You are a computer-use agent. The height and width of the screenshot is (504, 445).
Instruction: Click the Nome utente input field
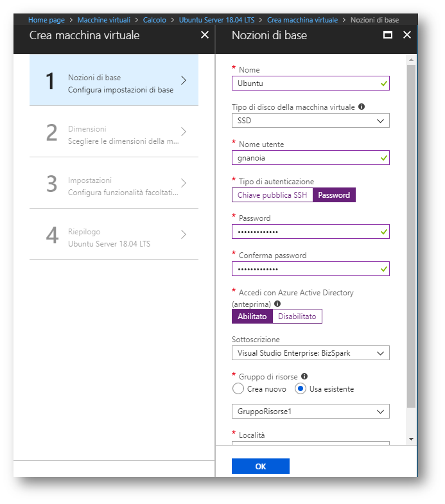point(311,158)
